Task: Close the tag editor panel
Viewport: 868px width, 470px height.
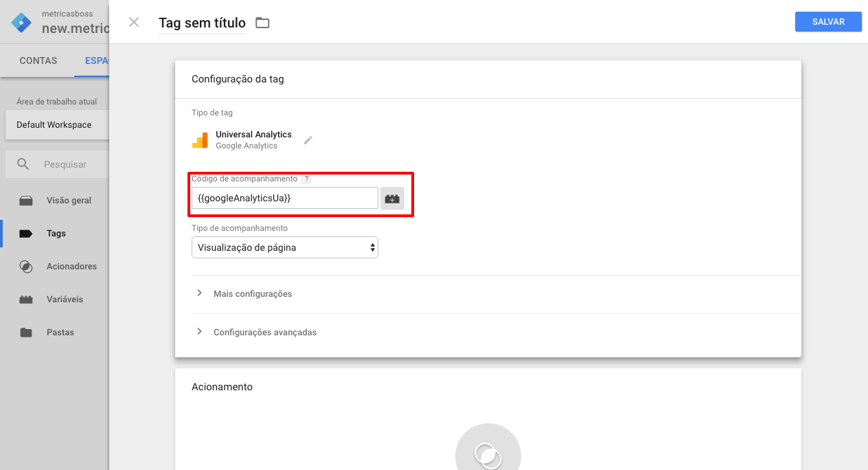Action: point(134,22)
